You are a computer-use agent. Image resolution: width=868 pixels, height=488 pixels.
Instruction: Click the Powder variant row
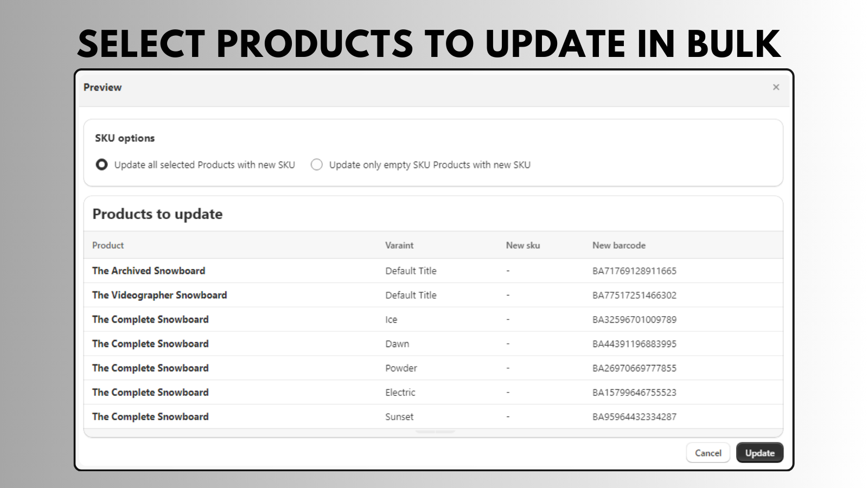point(401,368)
